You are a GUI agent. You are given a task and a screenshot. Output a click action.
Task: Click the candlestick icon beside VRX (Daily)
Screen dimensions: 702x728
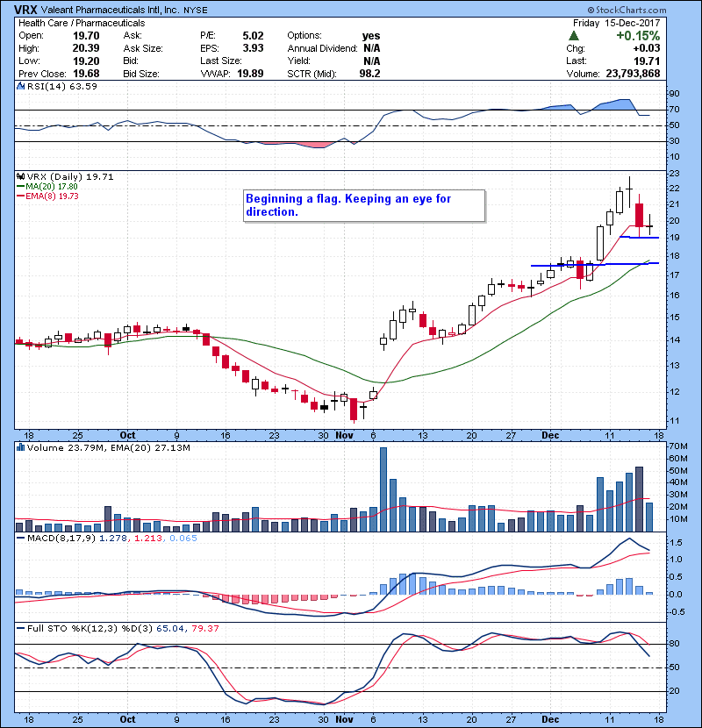tap(20, 176)
